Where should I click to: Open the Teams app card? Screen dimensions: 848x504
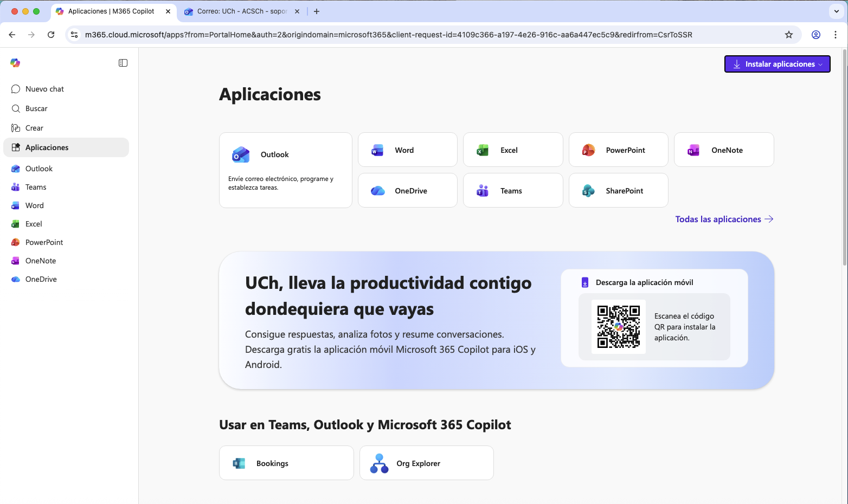pos(513,190)
